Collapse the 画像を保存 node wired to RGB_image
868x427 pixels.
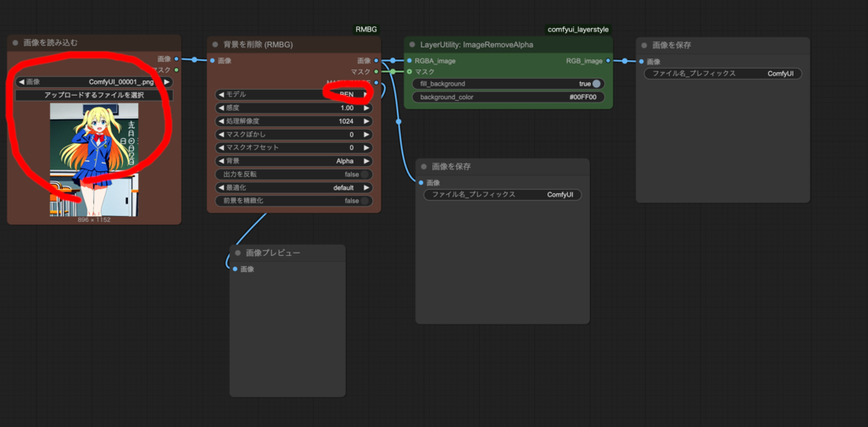tap(644, 45)
